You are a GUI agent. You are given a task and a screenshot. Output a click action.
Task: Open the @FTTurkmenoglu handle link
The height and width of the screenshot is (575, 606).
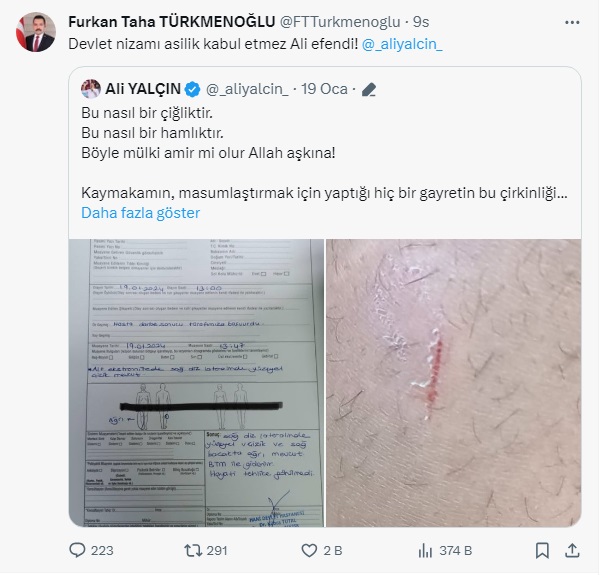pyautogui.click(x=340, y=22)
